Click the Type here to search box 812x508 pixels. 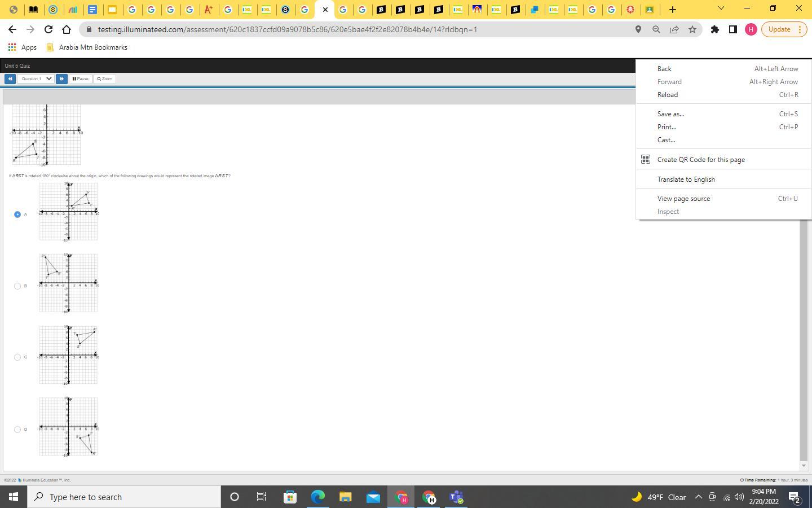click(x=124, y=497)
